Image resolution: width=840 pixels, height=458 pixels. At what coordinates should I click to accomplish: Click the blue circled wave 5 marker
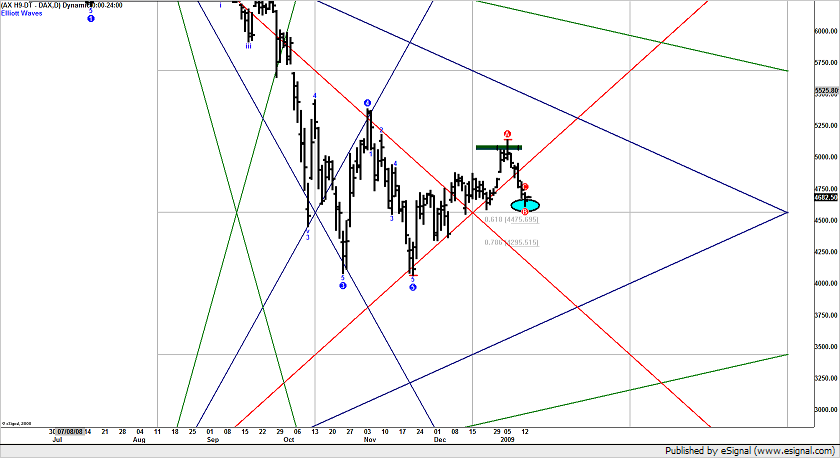pyautogui.click(x=413, y=287)
